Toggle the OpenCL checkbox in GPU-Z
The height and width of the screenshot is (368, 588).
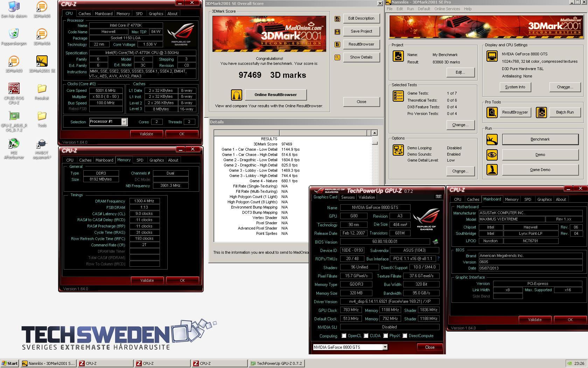click(x=344, y=336)
